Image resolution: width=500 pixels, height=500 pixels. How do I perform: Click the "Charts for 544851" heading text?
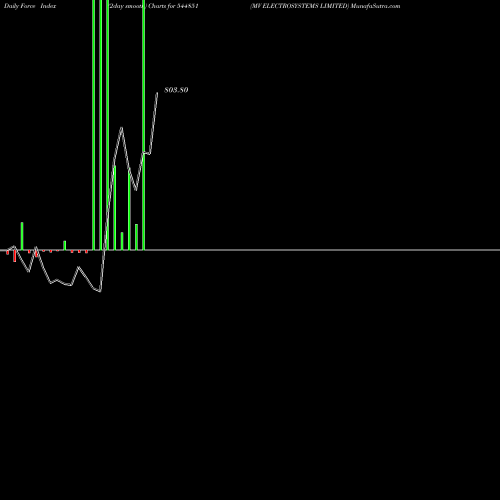[173, 6]
